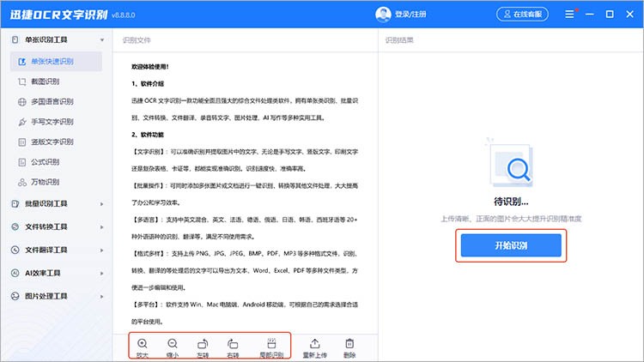
Task: Click the 识别文件 panel heading
Action: (x=137, y=40)
